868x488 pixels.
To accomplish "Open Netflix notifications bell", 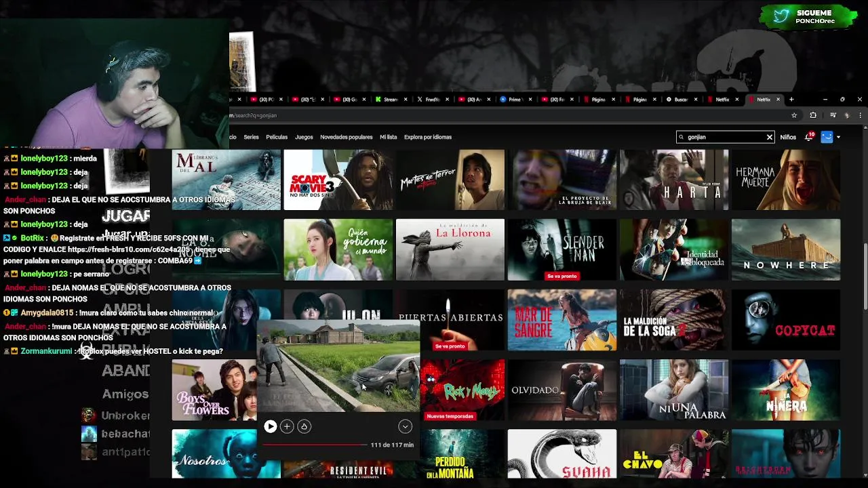I will click(809, 137).
